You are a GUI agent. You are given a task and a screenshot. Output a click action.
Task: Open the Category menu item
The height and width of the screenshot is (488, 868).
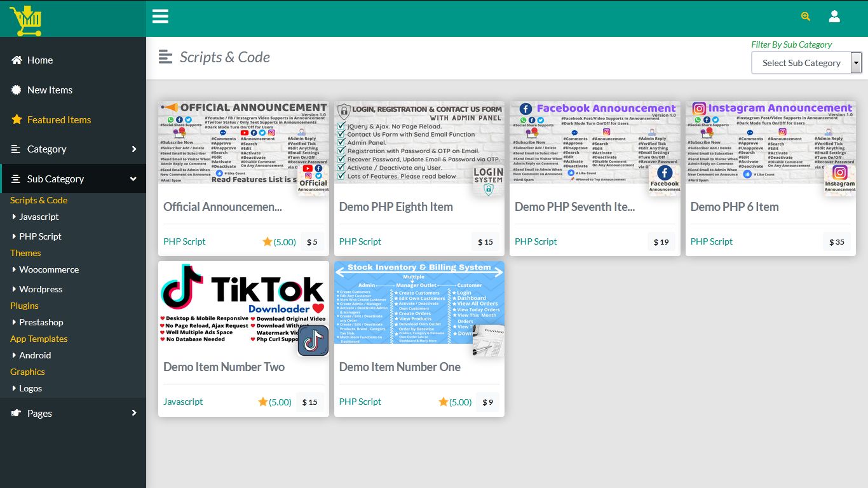click(x=73, y=149)
